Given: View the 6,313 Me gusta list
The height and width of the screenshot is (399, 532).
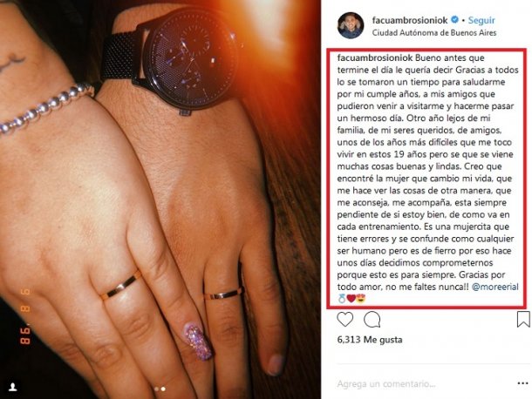Looking at the screenshot, I should coord(370,340).
